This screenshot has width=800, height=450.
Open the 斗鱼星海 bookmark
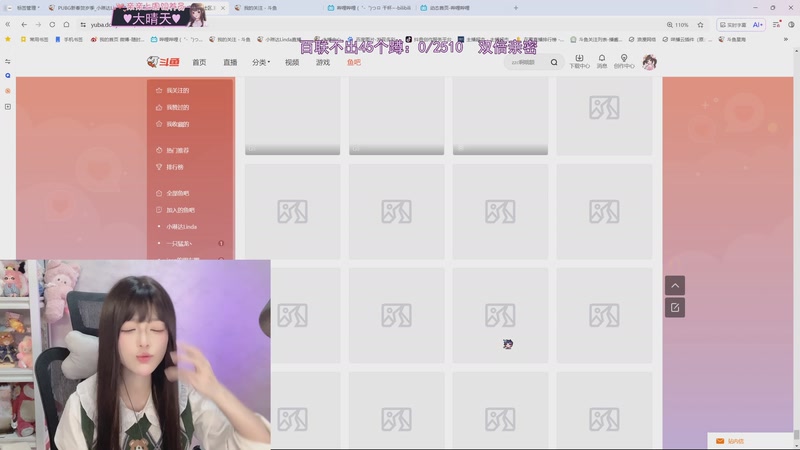tap(732, 39)
